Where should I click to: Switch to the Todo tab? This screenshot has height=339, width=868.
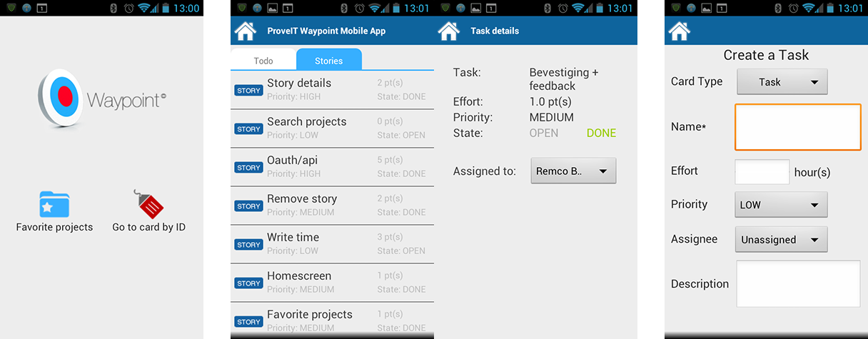pos(263,61)
